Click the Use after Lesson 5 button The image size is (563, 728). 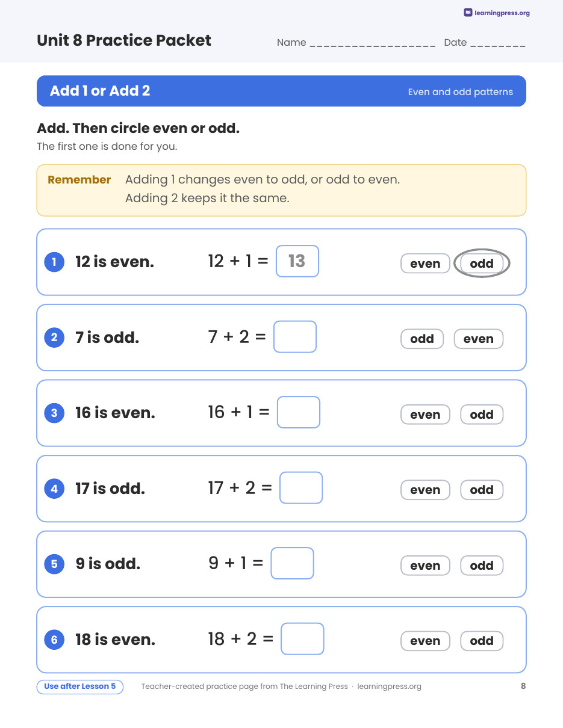pos(80,686)
